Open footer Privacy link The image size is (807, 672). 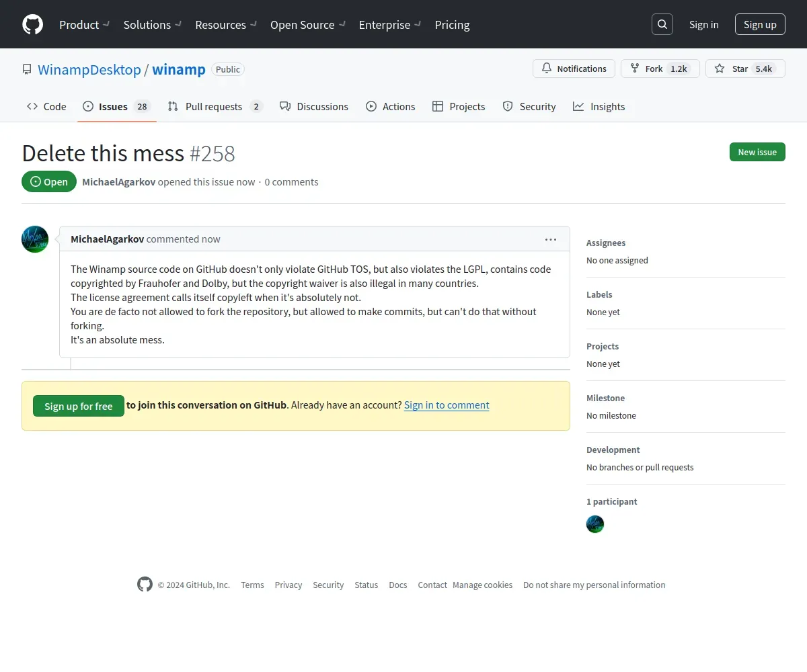[289, 585]
